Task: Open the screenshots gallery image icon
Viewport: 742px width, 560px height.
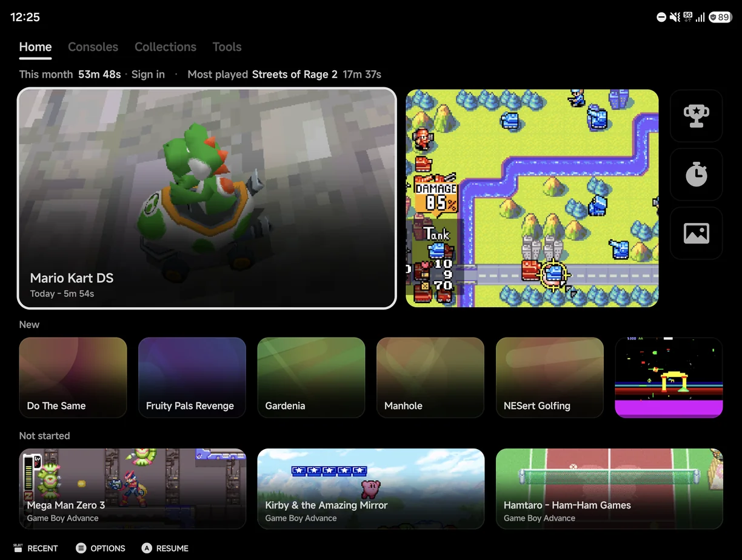Action: pos(696,233)
